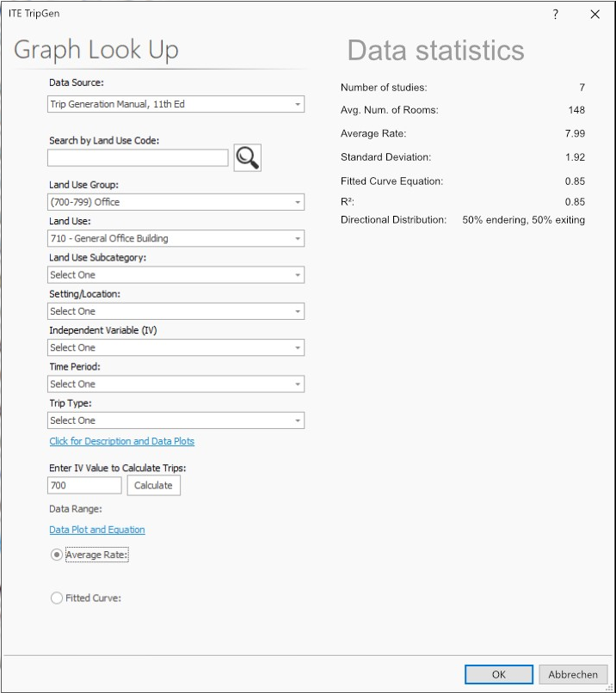Open Click for Description and Data Plots link
616x693 pixels.
[122, 441]
